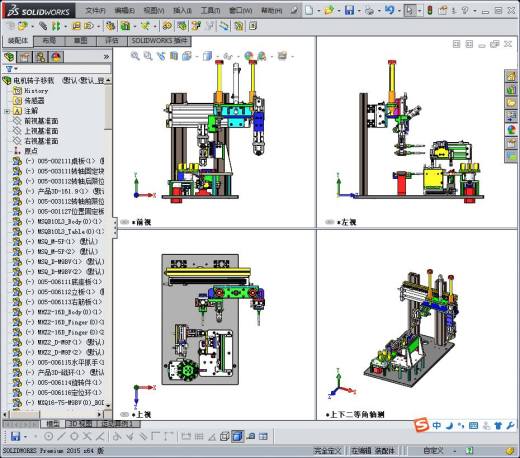
Task: Open the DisplayManager colored sphere tab
Action: [x=56, y=57]
